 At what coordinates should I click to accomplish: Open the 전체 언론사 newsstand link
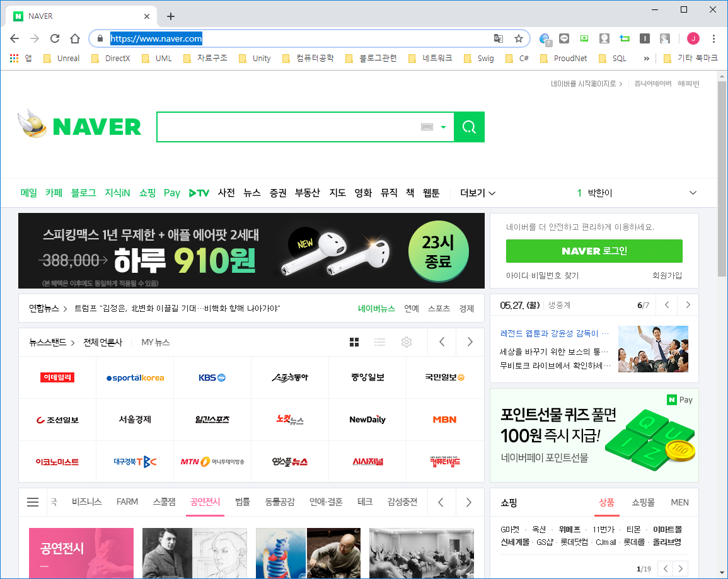[103, 342]
